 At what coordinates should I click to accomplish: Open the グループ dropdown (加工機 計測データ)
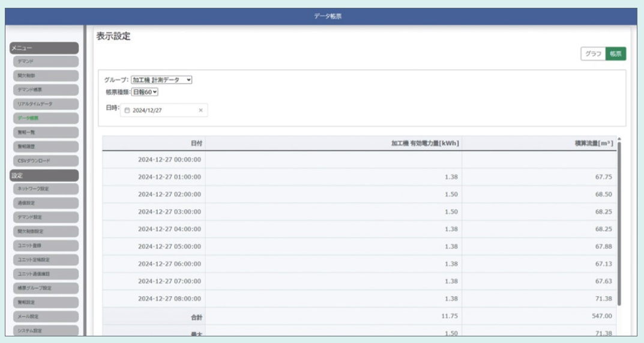(161, 80)
